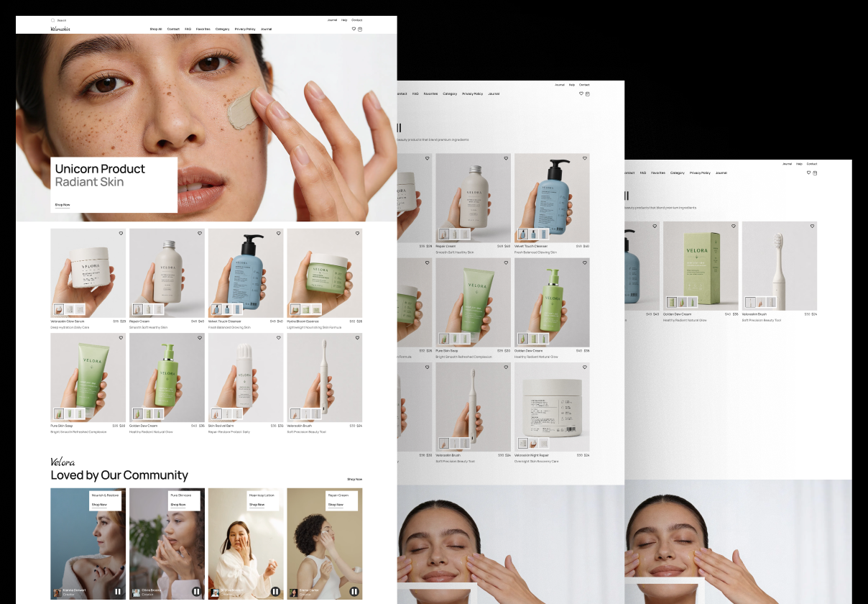This screenshot has width=868, height=604.
Task: Open Favorites in the front page menu
Action: pos(203,29)
